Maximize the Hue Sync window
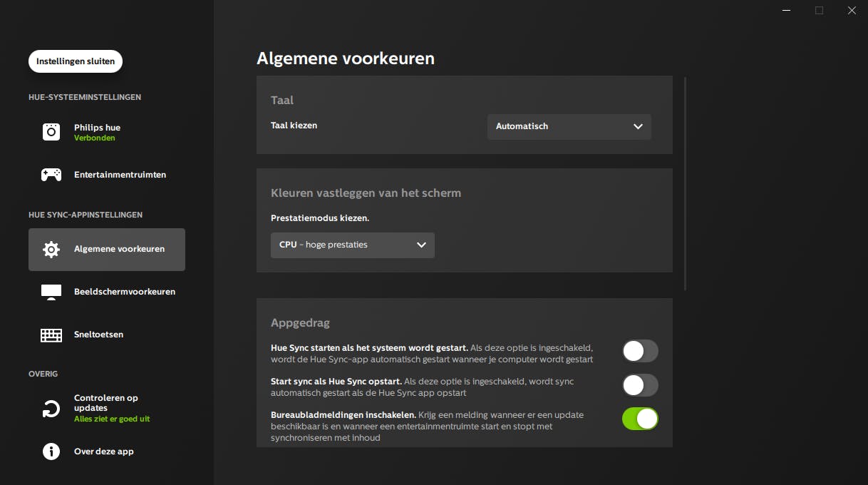The height and width of the screenshot is (485, 868). [x=820, y=10]
